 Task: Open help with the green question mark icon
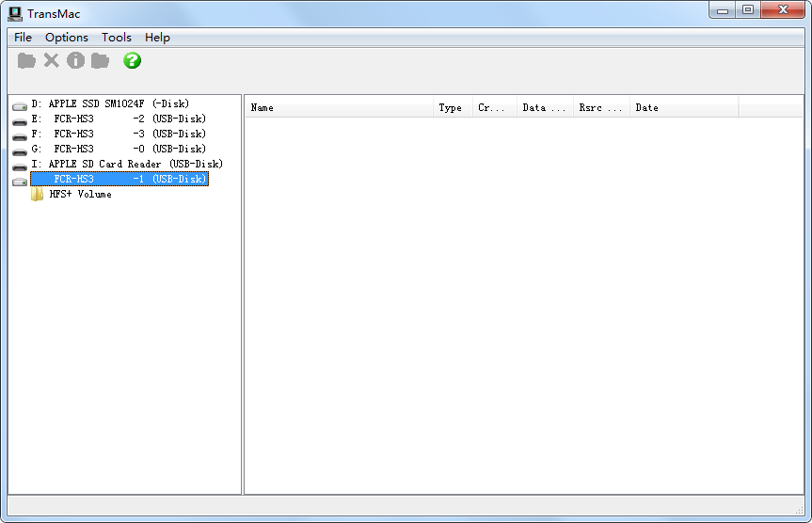pyautogui.click(x=132, y=60)
